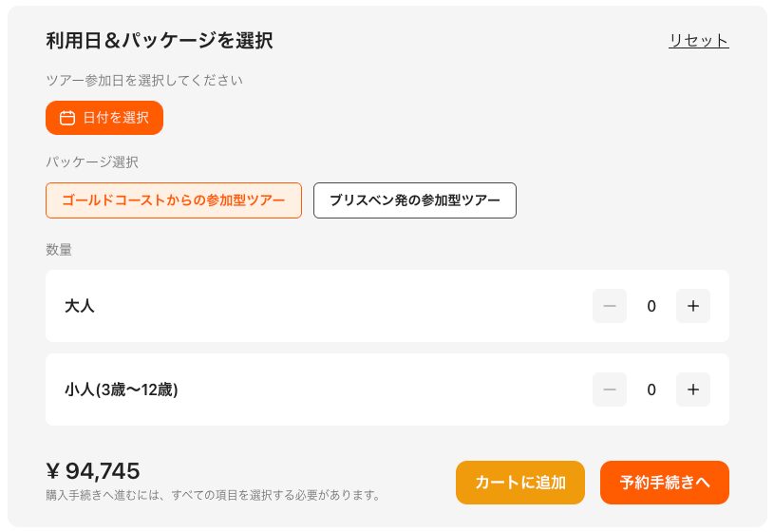The height and width of the screenshot is (532, 774).
Task: Click the パッケージ選択 section label
Action: pos(92,161)
